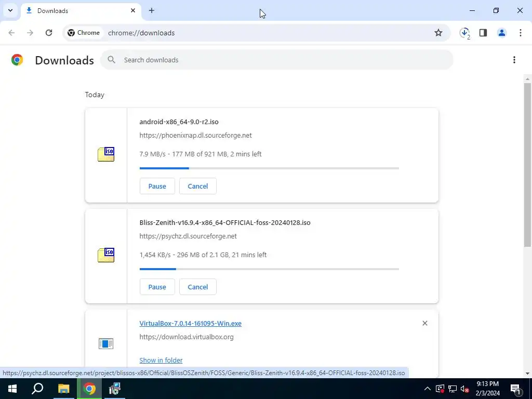Open the tab search dropdown arrow
The image size is (532, 399).
(10, 10)
